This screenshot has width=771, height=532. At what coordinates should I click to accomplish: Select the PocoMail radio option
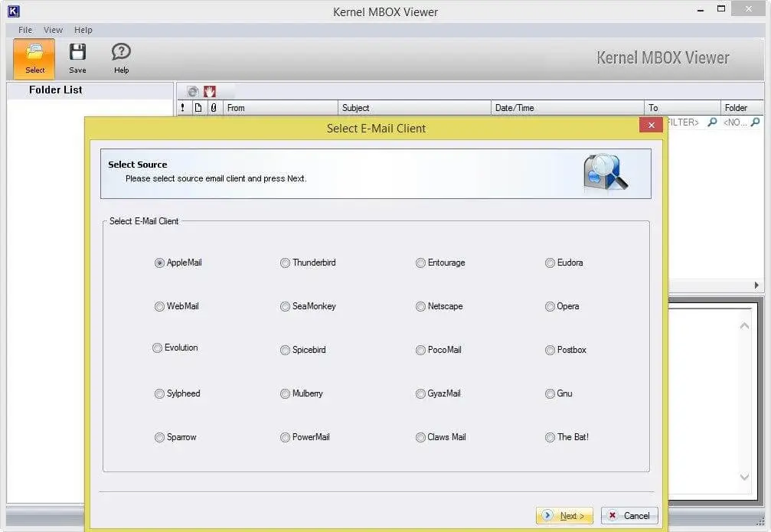point(420,350)
